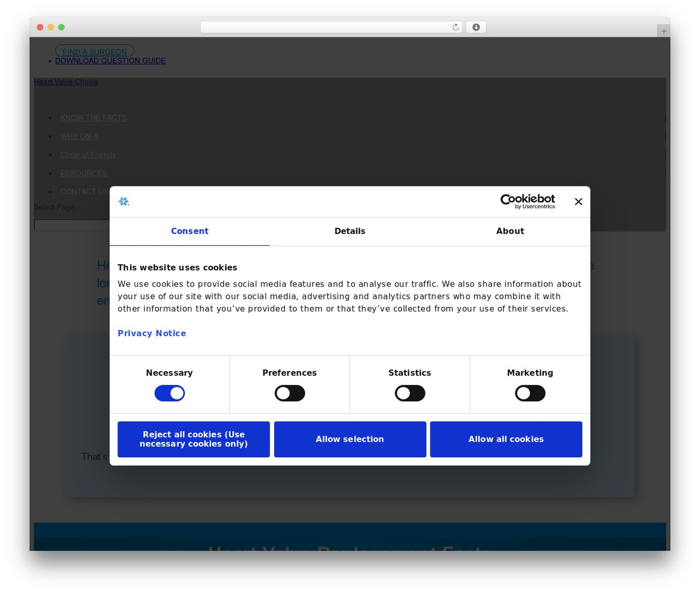700x593 pixels.
Task: Click Allow all cookies button
Action: [x=506, y=439]
